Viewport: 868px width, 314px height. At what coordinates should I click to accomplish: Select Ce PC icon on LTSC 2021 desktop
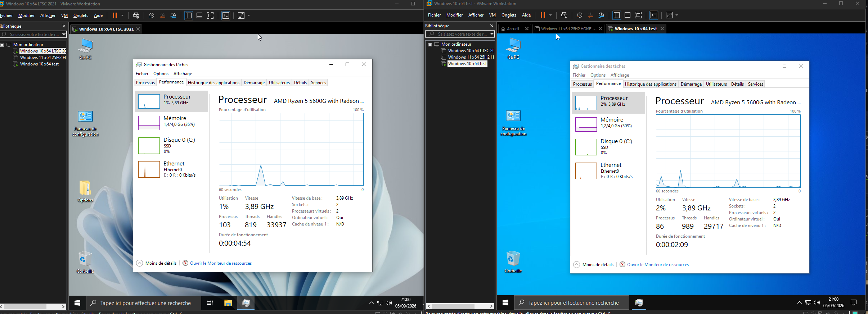tap(85, 49)
